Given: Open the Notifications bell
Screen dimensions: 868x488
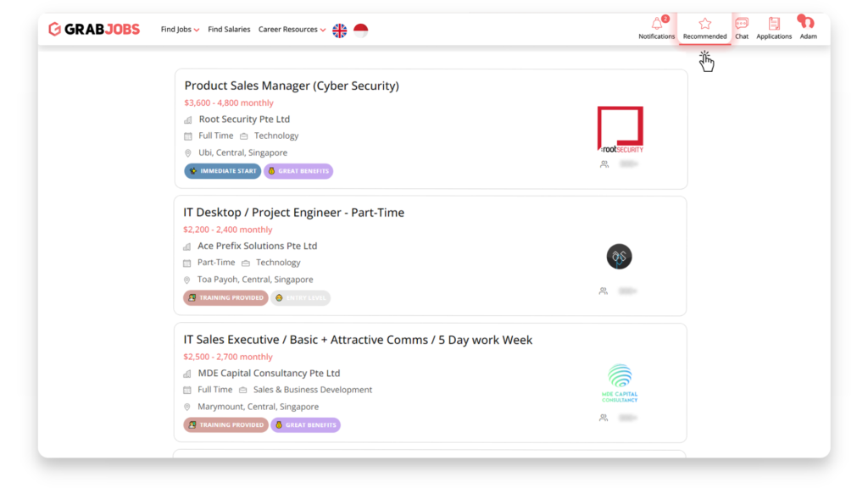Looking at the screenshot, I should point(657,28).
